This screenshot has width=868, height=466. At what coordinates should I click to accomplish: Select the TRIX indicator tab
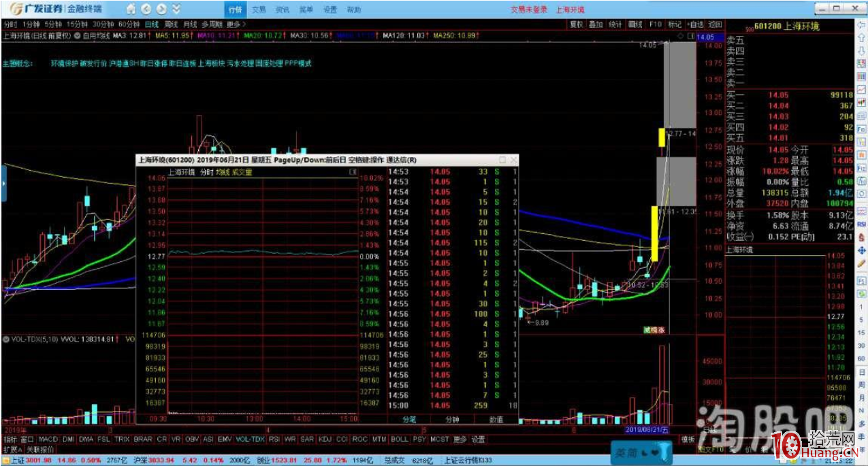point(123,439)
